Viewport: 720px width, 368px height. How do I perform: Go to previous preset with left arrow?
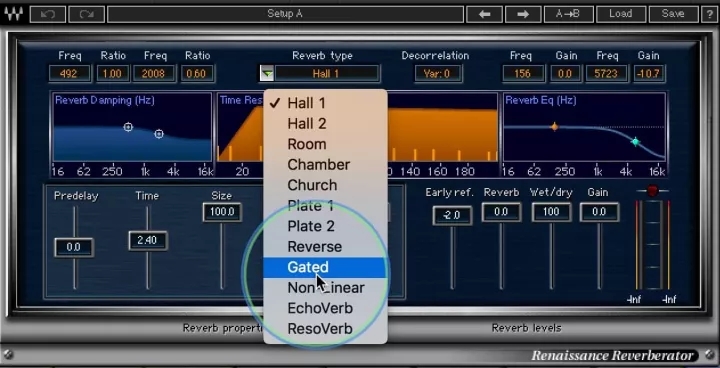tap(484, 14)
